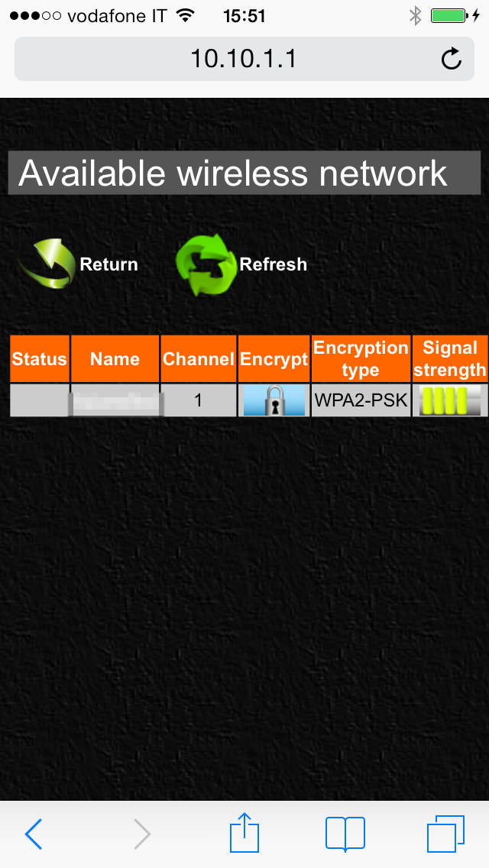Viewport: 489px width, 868px height.
Task: Tap the Safari forward arrow
Action: click(142, 833)
